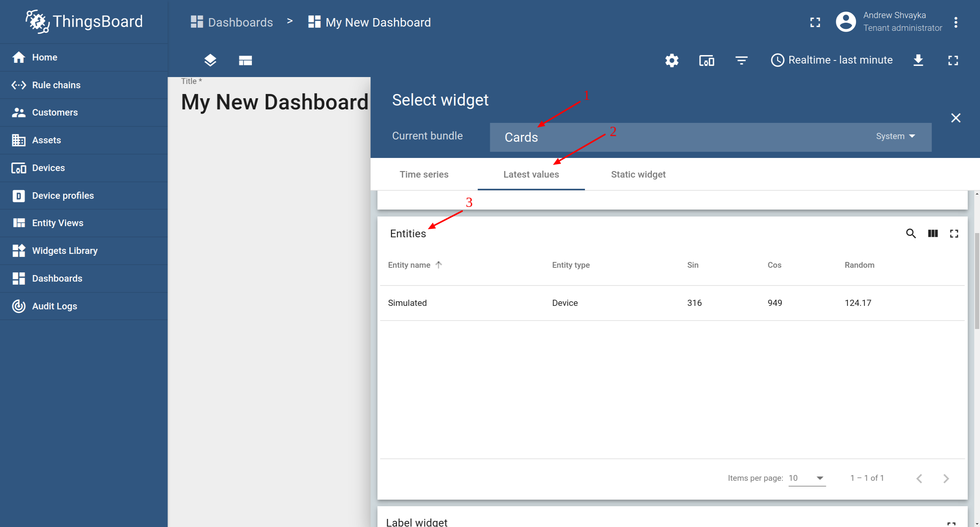Click the entity aliases icon in toolbar
Image resolution: width=980 pixels, height=527 pixels.
(x=706, y=60)
